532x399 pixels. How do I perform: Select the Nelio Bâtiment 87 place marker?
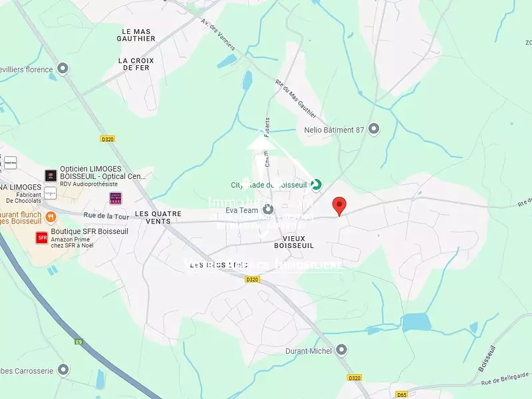coord(374,130)
